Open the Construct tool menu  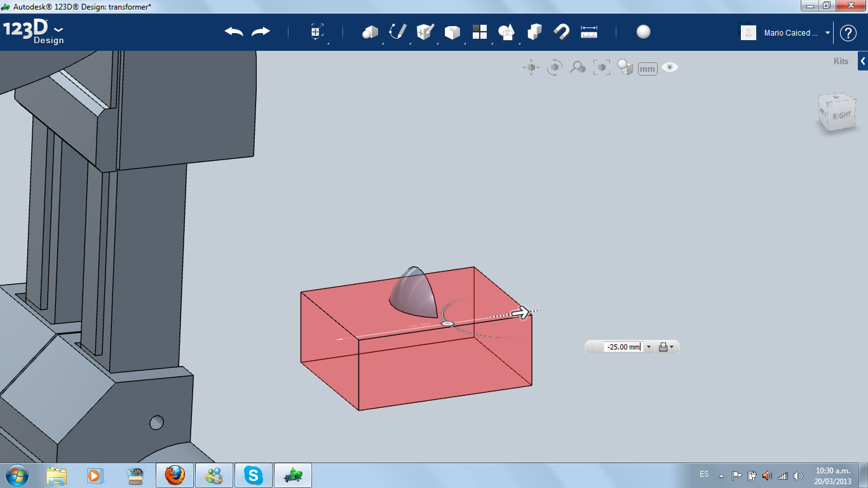(x=425, y=32)
